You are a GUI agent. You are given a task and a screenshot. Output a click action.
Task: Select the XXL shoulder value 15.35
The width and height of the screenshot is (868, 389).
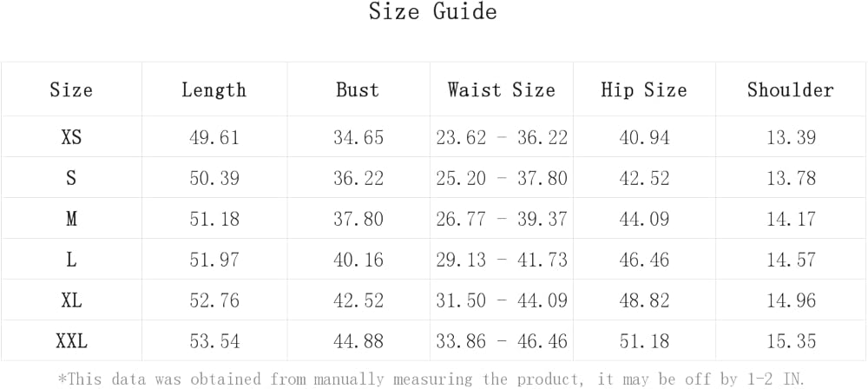(x=790, y=342)
